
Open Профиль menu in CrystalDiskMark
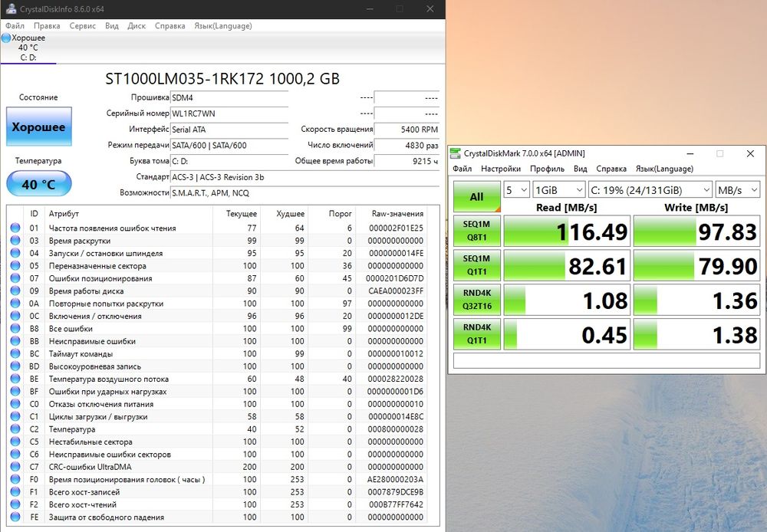click(x=547, y=169)
